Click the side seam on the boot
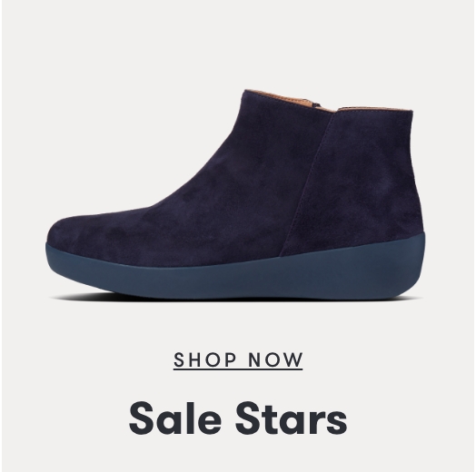 tap(307, 183)
